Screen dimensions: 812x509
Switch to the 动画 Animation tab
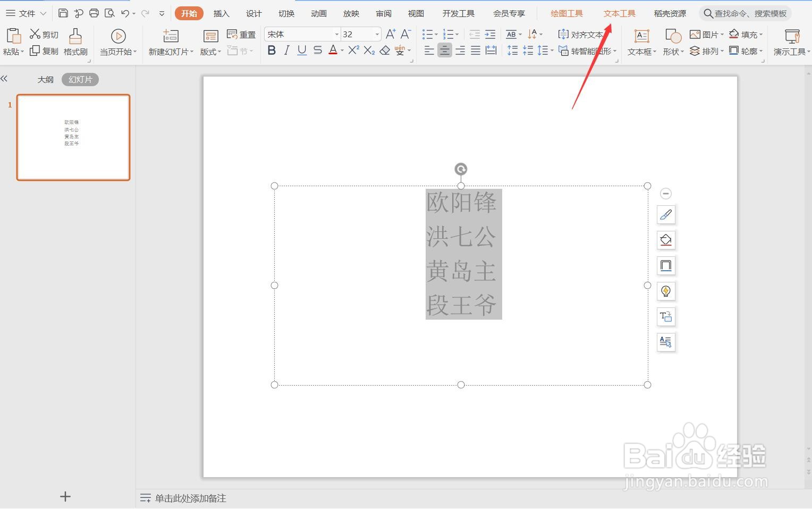(x=318, y=13)
